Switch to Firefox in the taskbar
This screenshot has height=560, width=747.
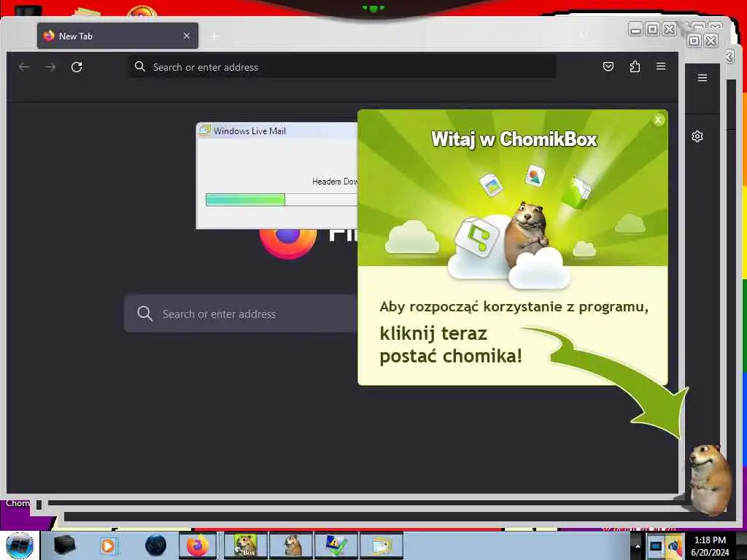click(198, 545)
